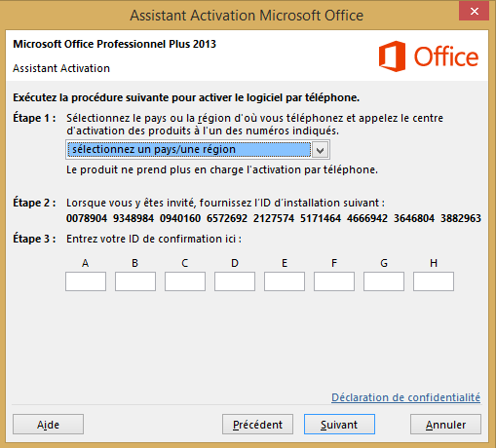Screen dimensions: 496x448
Task: Click the Aide button
Action: click(x=48, y=425)
